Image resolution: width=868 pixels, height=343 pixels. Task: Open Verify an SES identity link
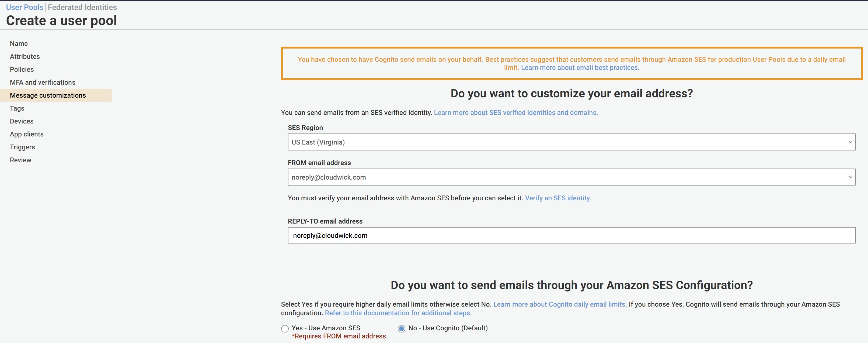(558, 198)
